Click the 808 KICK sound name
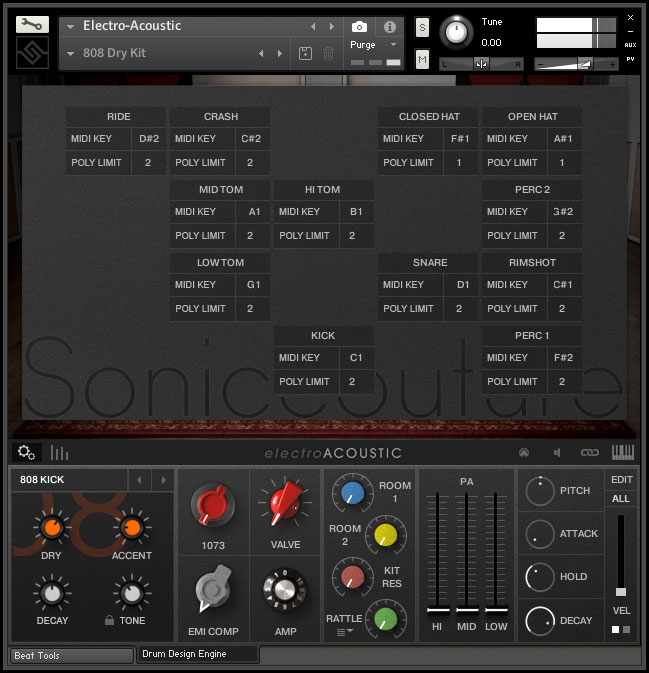Screen dimensions: 649x673 pos(42,479)
